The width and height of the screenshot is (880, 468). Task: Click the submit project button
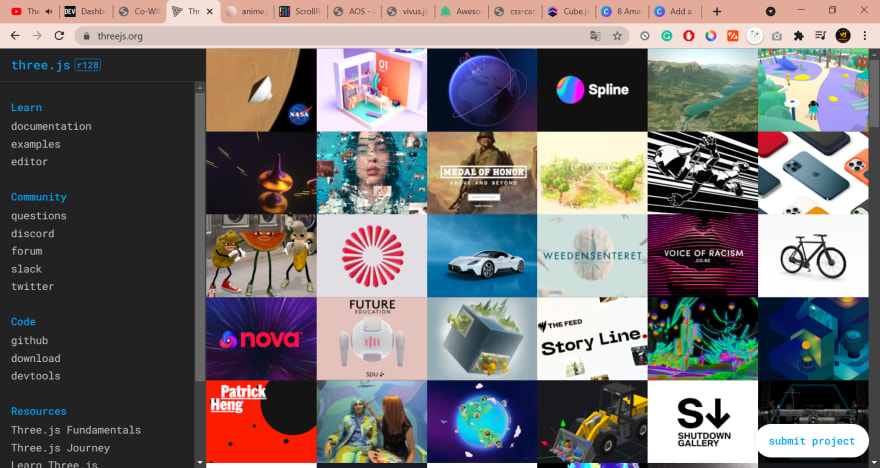pyautogui.click(x=812, y=441)
